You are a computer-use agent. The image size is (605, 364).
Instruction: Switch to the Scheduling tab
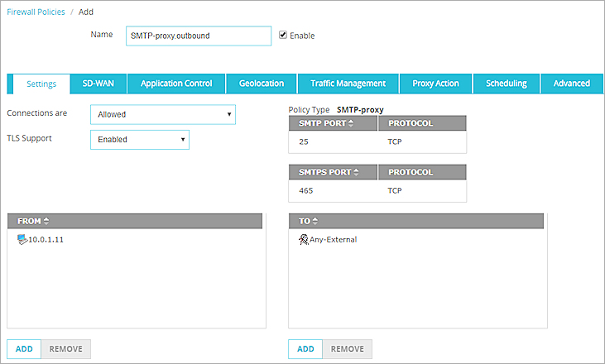pyautogui.click(x=506, y=84)
